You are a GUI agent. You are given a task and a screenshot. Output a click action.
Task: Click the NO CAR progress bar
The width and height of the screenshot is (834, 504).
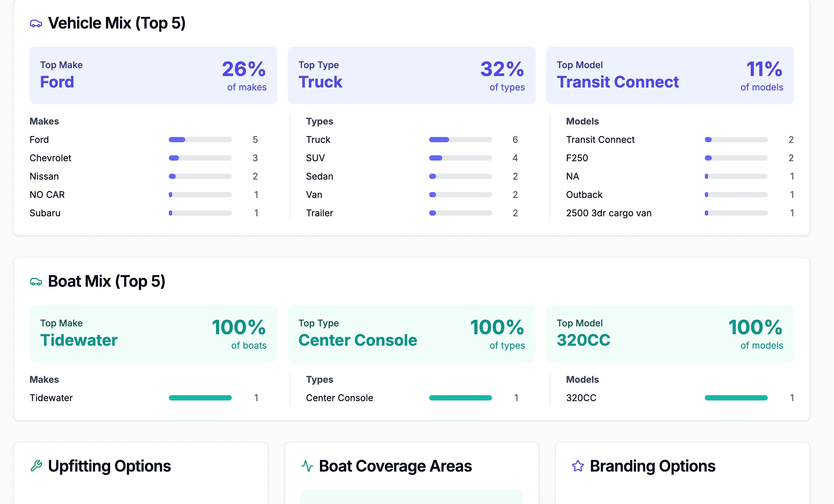click(200, 195)
